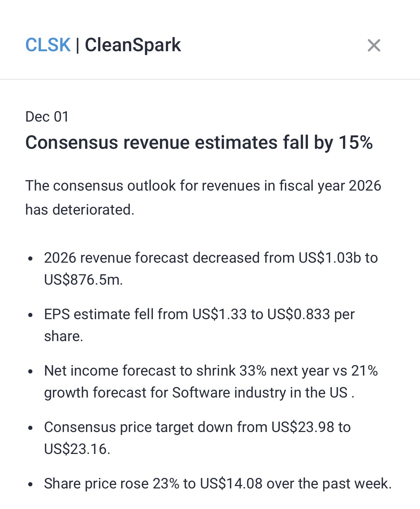The height and width of the screenshot is (509, 420).
Task: Select the consensus revenue estimates headline
Action: coord(199,142)
